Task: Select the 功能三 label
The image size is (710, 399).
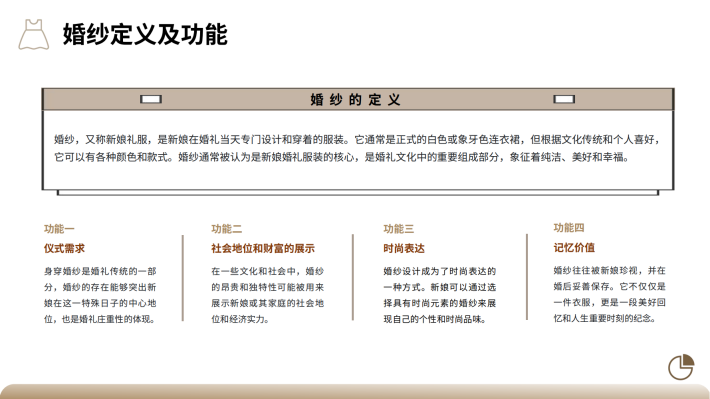Action: click(398, 229)
